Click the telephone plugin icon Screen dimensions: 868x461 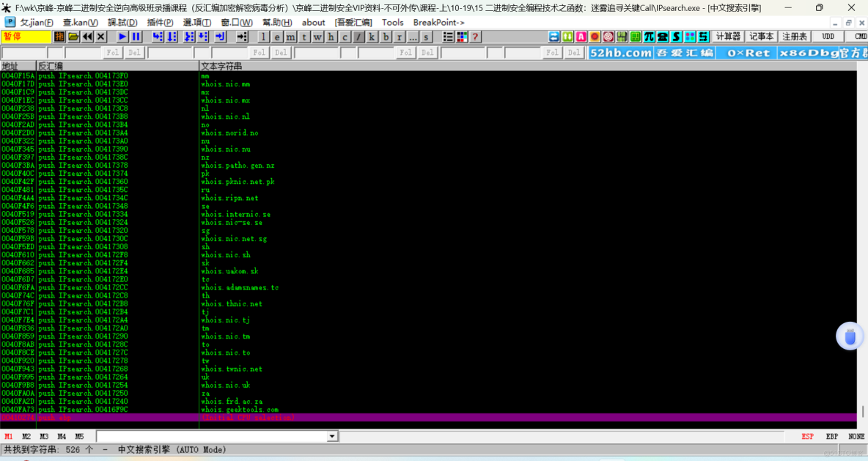(x=663, y=37)
